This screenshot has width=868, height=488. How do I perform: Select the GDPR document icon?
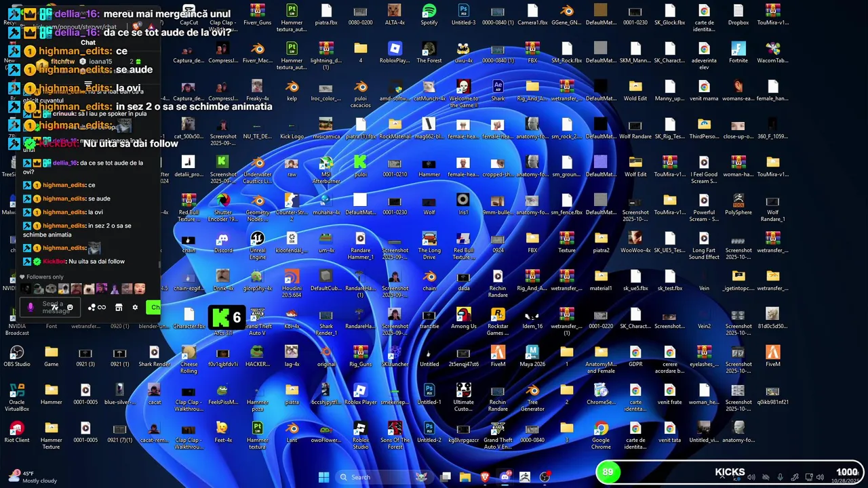tap(635, 356)
